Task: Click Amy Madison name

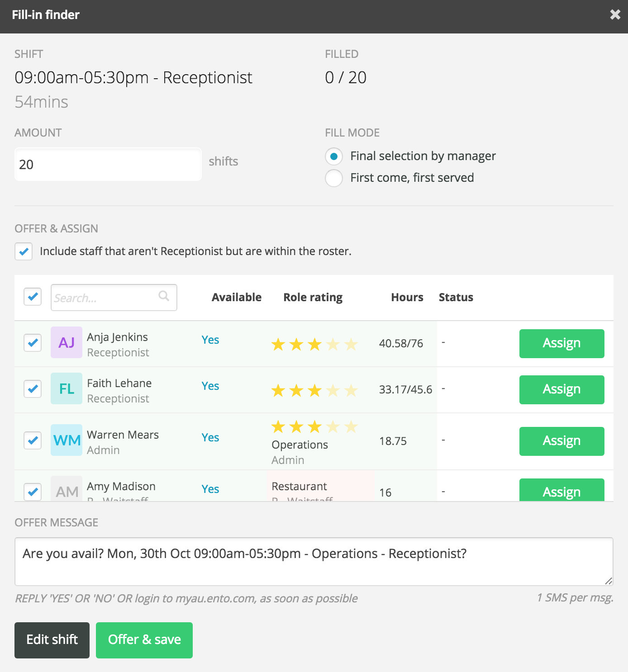Action: [121, 486]
